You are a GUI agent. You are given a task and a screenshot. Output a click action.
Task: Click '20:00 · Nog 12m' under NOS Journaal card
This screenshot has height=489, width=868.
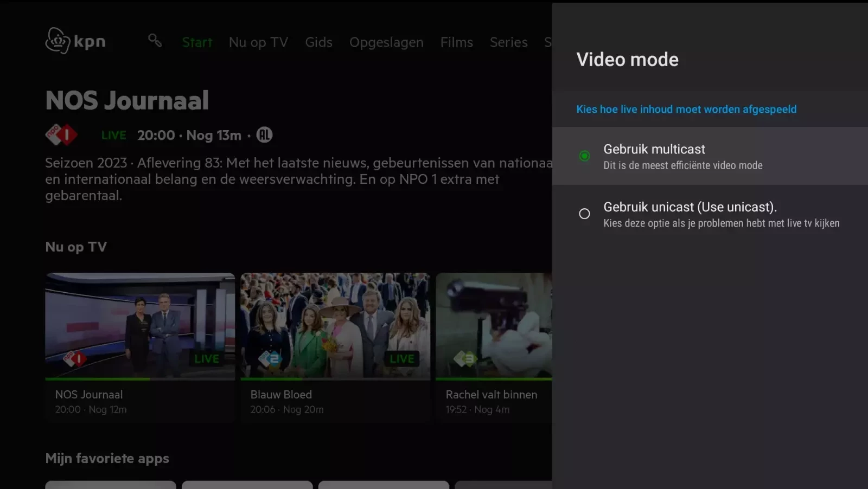91,410
